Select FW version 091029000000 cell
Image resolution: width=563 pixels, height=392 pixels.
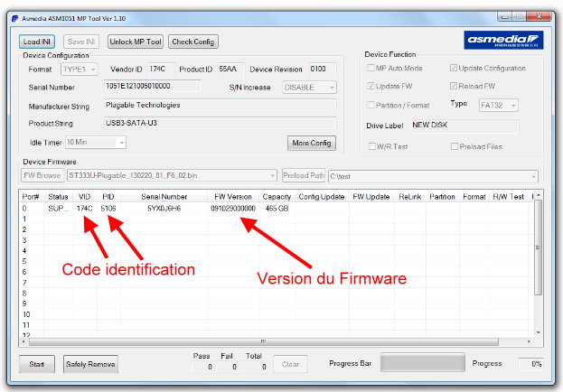coord(233,209)
